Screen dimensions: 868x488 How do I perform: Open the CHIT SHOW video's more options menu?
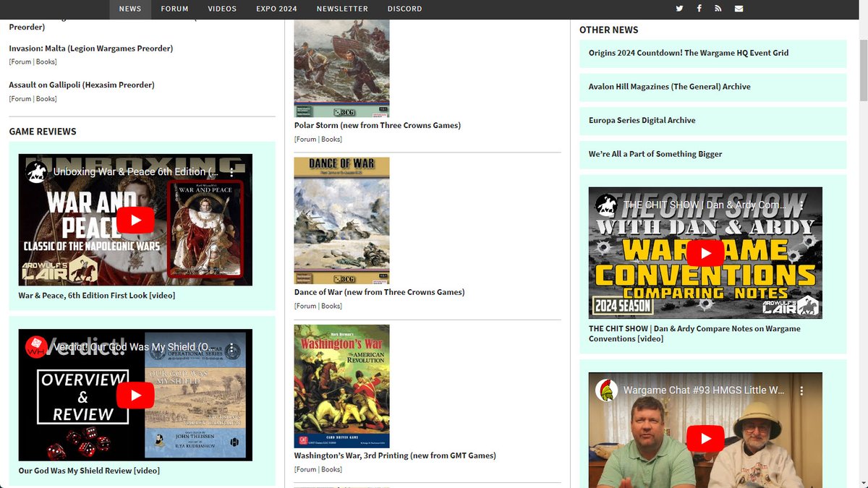[801, 206]
